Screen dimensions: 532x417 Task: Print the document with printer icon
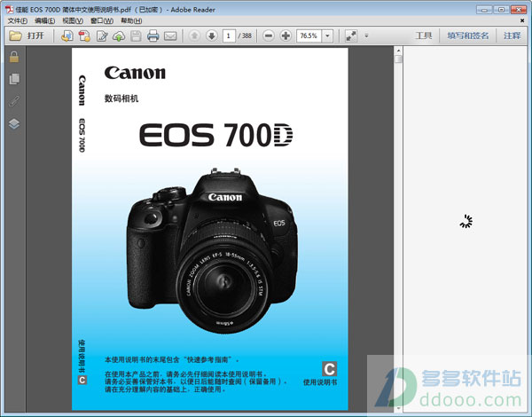[153, 35]
